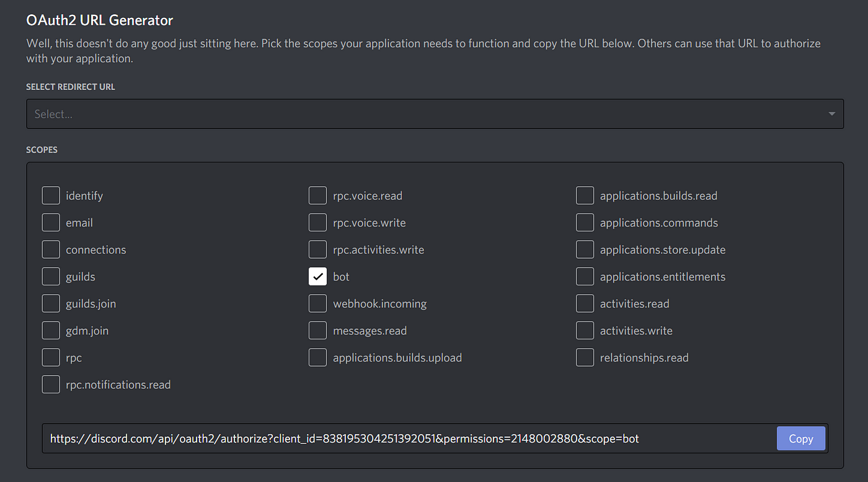Uncheck the bot scope checkbox
Screen dimensions: 868x482
(317, 277)
